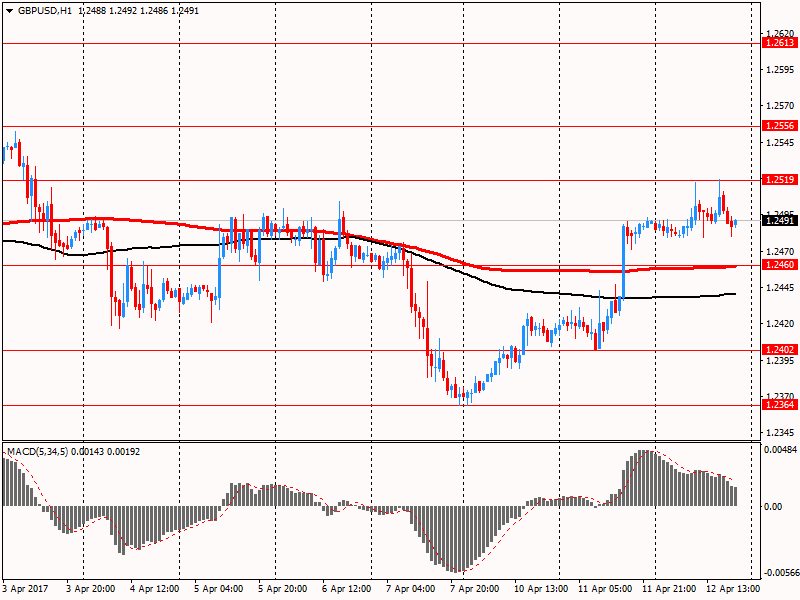Click the -0.00566 MACD scale value
This screenshot has height=600, width=800.
point(780,573)
